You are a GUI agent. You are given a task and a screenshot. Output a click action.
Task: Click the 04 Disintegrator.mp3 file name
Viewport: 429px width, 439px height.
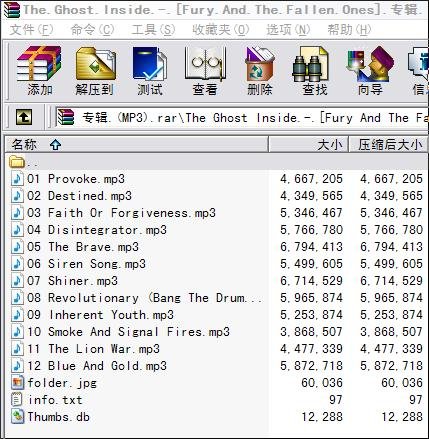pos(97,230)
